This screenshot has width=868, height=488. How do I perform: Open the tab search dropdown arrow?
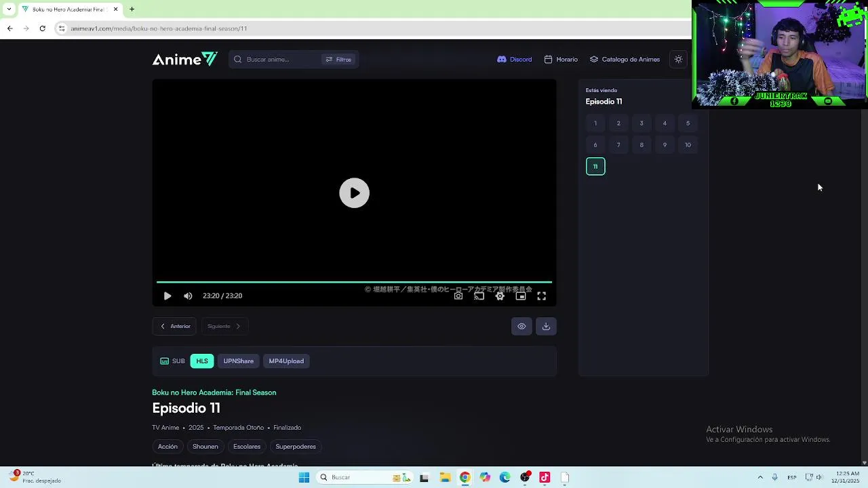point(8,9)
